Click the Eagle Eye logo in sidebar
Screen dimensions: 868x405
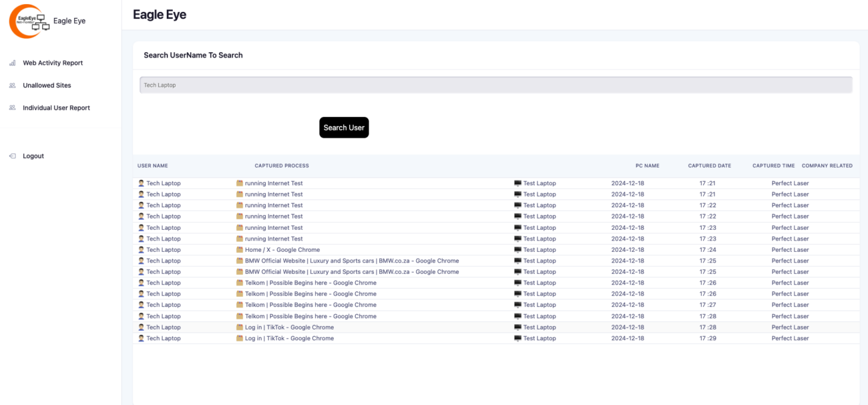[29, 21]
